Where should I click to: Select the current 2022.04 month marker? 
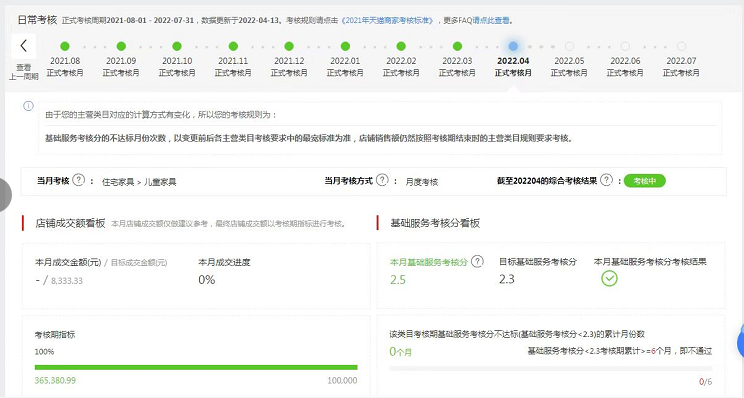(x=513, y=46)
